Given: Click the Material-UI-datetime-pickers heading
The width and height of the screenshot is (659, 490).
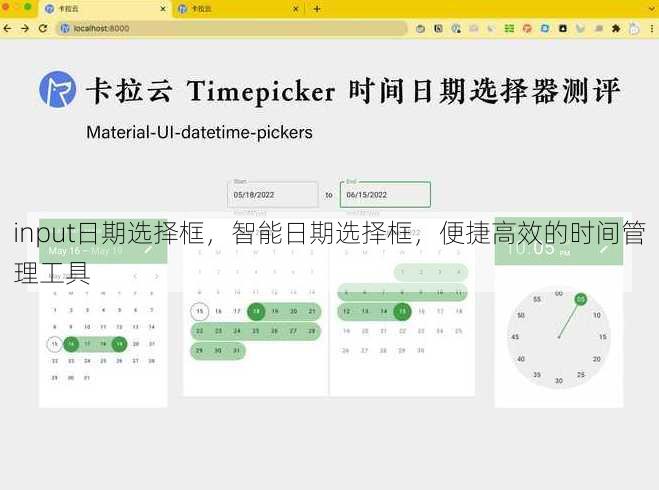Looking at the screenshot, I should [199, 132].
